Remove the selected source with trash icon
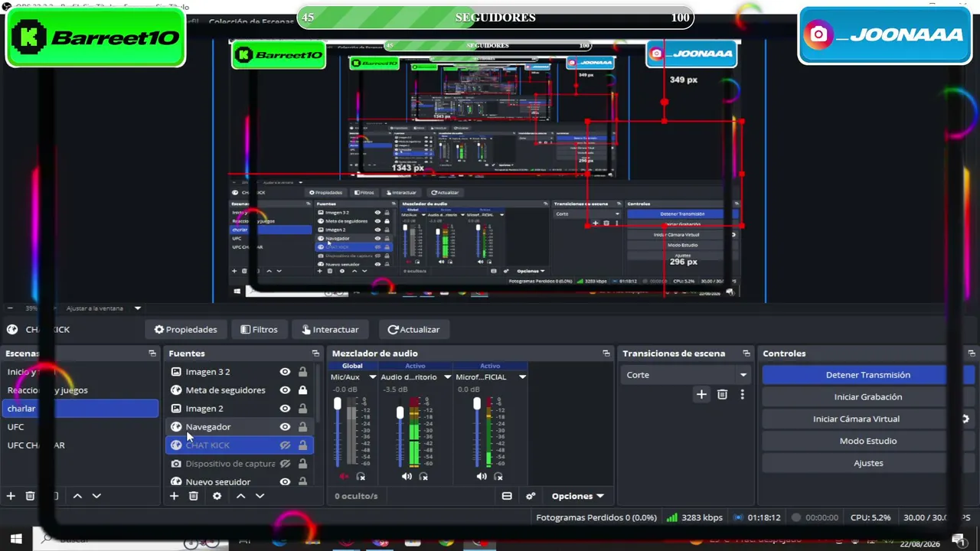 (193, 496)
